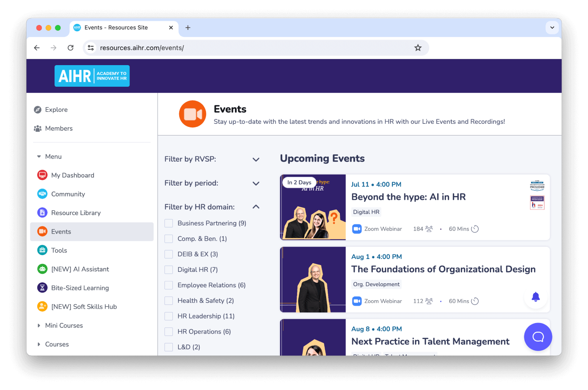Click the bell notification icon
Viewport: 588px width, 390px height.
tap(535, 297)
